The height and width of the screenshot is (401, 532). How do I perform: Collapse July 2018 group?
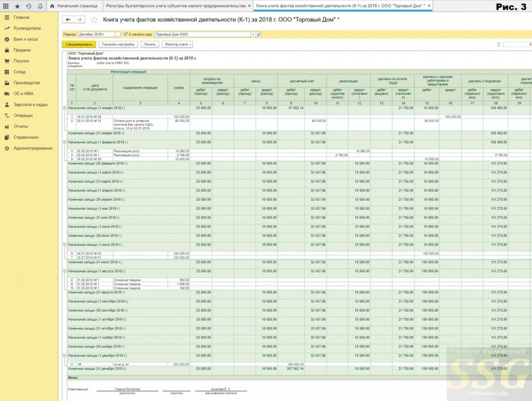click(64, 244)
